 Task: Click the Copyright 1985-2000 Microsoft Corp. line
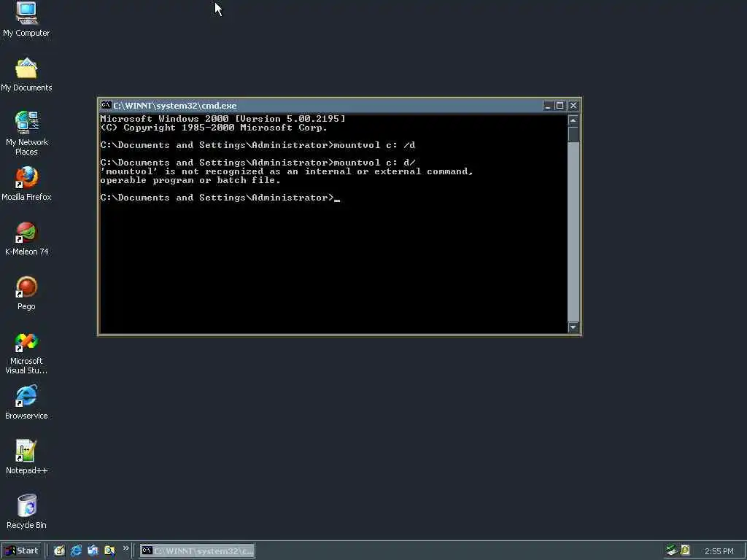click(214, 128)
